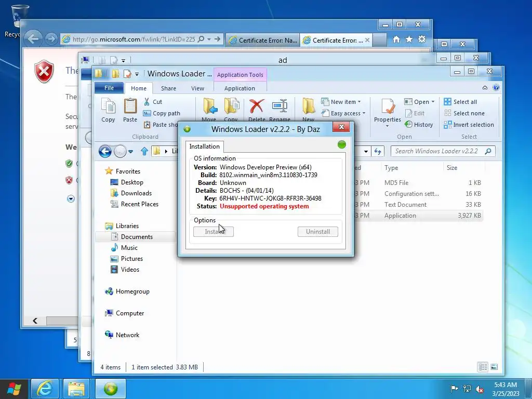Image resolution: width=532 pixels, height=399 pixels.
Task: Click Internet Explorer Home icon
Action: [x=396, y=39]
